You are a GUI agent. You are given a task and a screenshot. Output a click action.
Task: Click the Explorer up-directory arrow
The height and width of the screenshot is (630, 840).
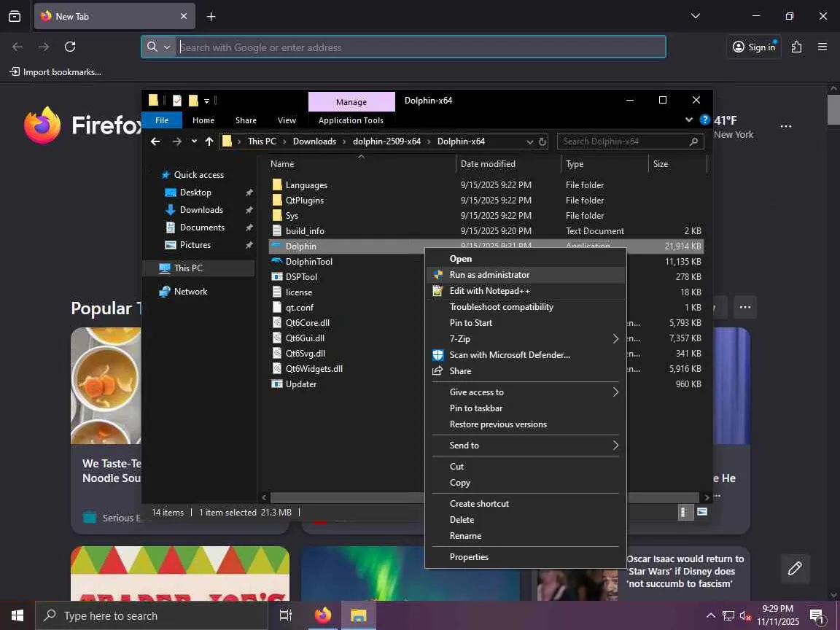[209, 141]
